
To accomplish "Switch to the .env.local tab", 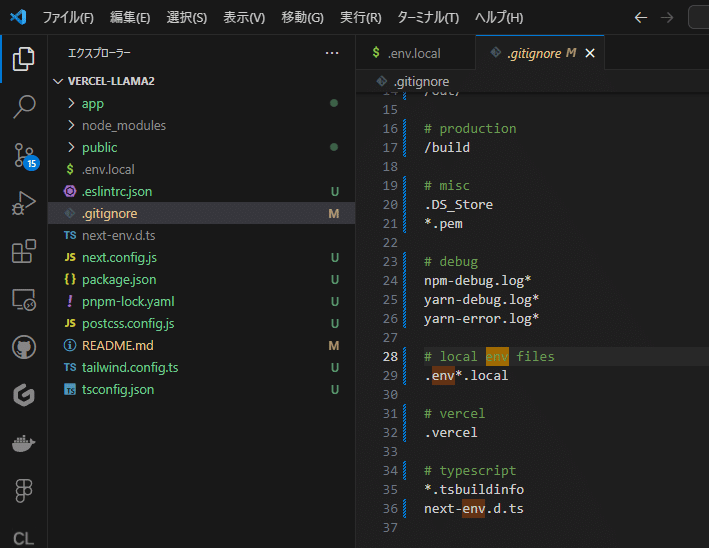I will 407,53.
